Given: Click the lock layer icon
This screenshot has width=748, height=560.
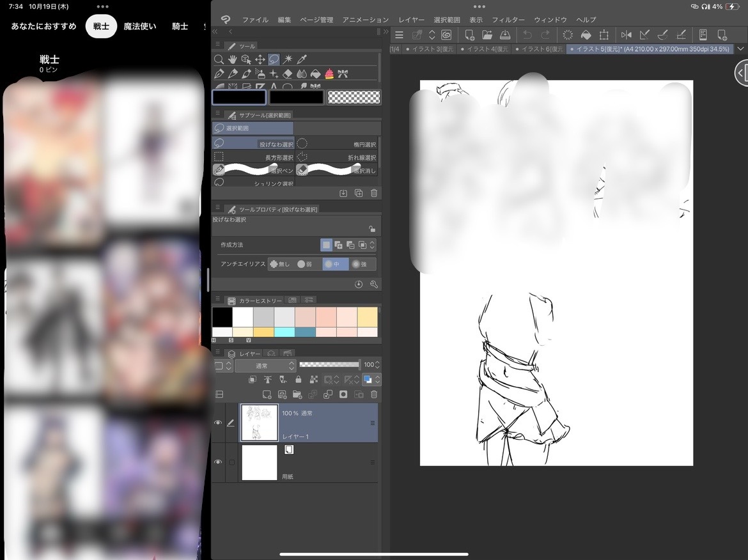Looking at the screenshot, I should 298,380.
